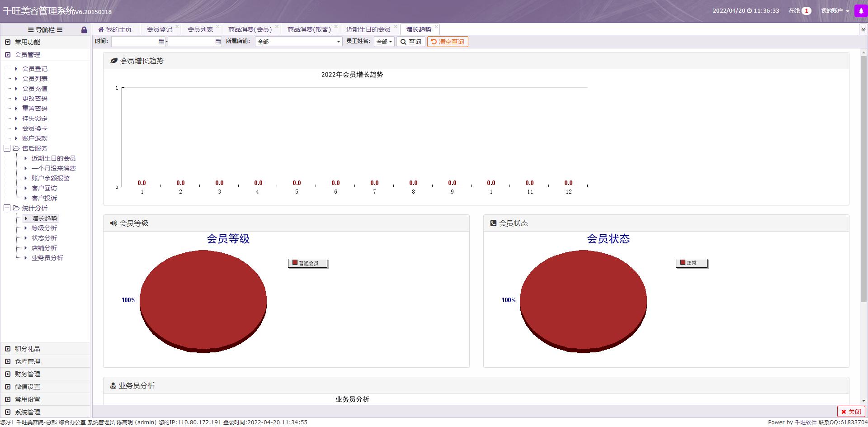Click the 查询 search button
The image size is (868, 427).
[x=410, y=42]
